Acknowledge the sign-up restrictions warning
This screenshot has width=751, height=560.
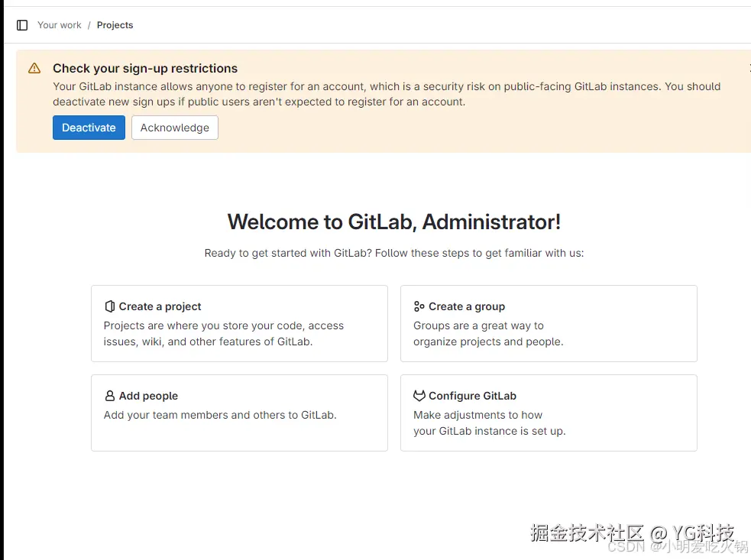(175, 128)
